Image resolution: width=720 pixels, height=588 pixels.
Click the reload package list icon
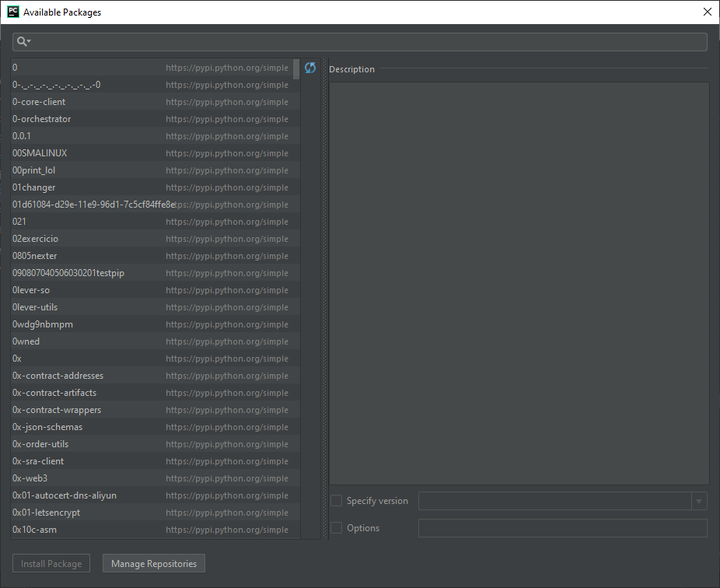pyautogui.click(x=310, y=68)
